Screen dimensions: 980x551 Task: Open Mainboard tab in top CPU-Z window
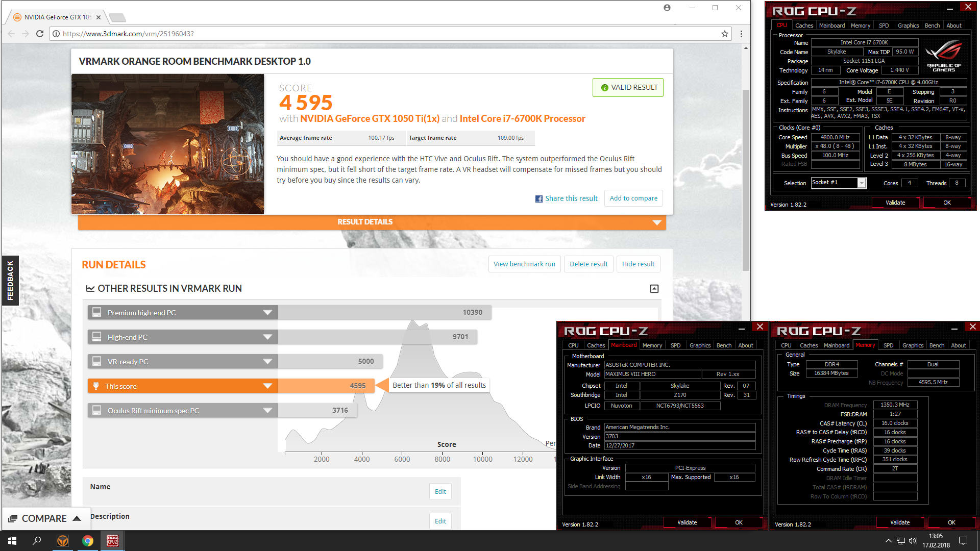click(832, 26)
